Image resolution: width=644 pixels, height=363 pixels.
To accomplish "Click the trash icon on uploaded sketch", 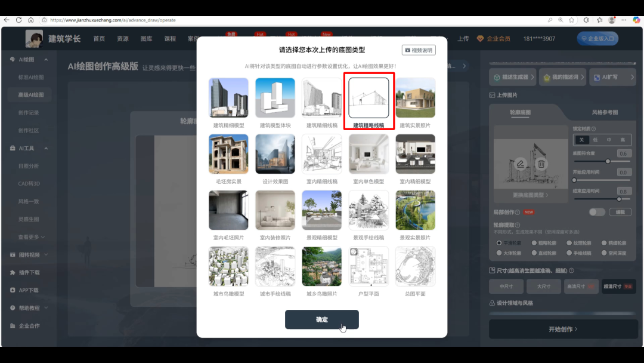I will 541,164.
